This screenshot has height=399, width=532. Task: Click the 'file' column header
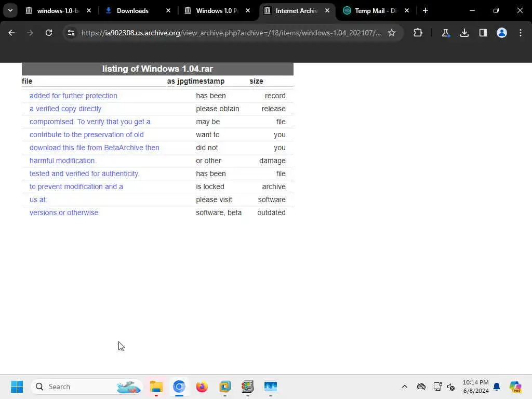(x=27, y=81)
